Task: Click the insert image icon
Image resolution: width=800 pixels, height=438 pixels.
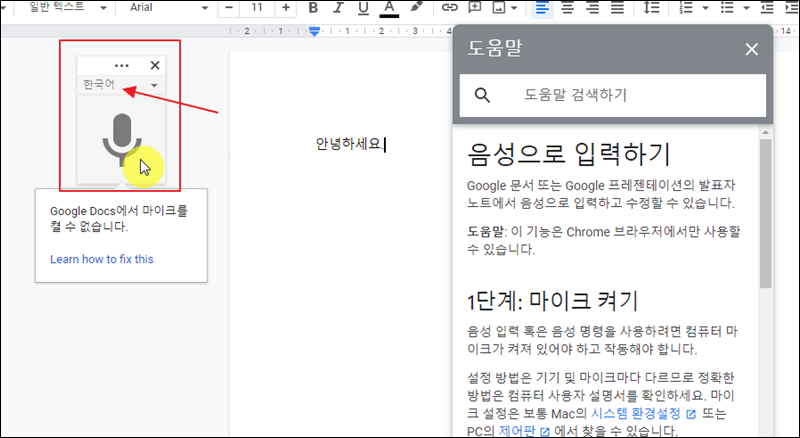Action: click(x=499, y=8)
